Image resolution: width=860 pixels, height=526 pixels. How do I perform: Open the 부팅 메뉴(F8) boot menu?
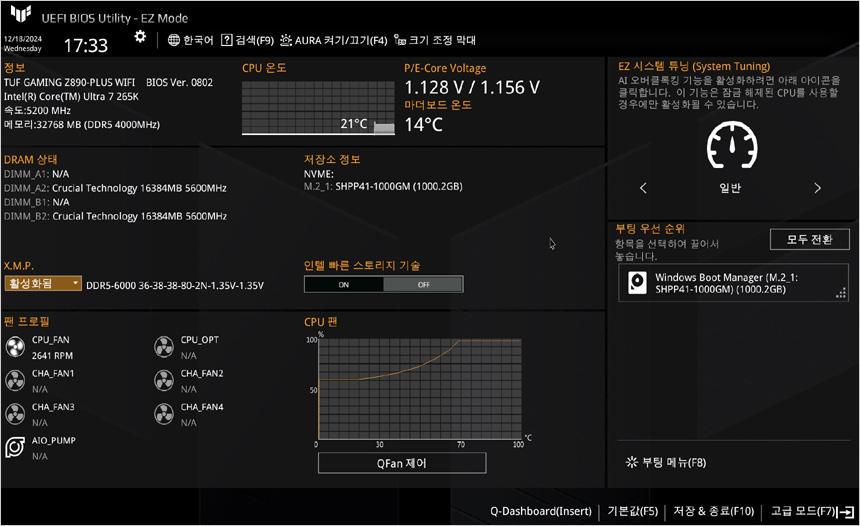pyautogui.click(x=666, y=463)
